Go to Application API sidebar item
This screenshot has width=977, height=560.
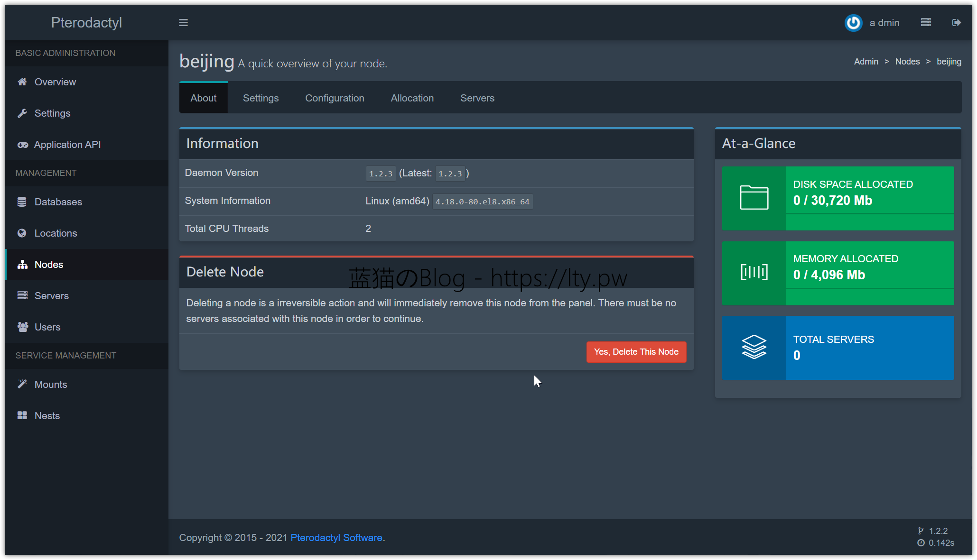coord(67,145)
